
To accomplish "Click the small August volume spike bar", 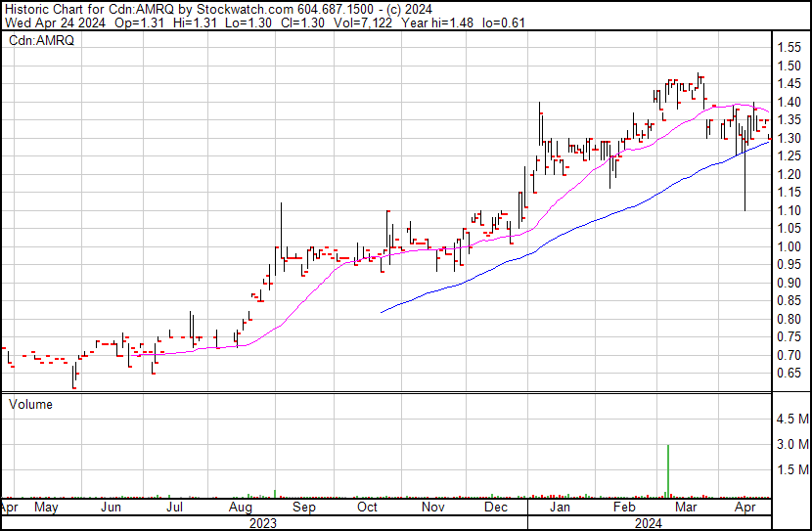I will (275, 492).
